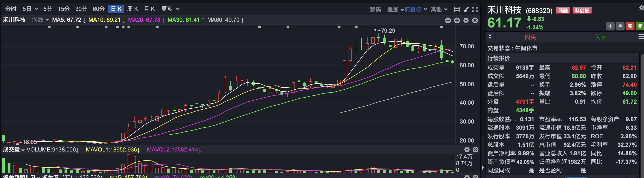Screen dimensions: 644x178
Task: Click the MAVOL1:18952.936 label
Action: (x=113, y=150)
